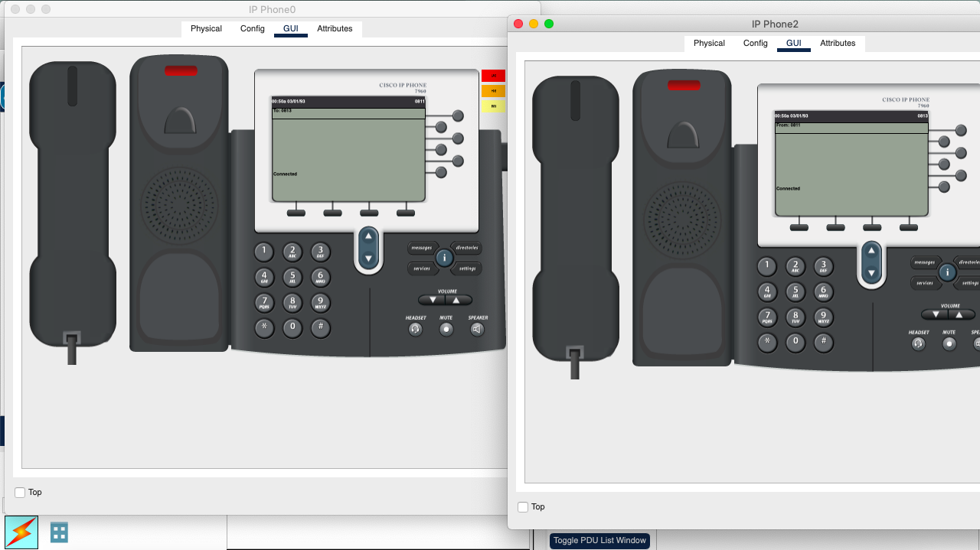Viewport: 980px width, 550px height.
Task: Click the Toggle PDU List Window button
Action: point(599,541)
